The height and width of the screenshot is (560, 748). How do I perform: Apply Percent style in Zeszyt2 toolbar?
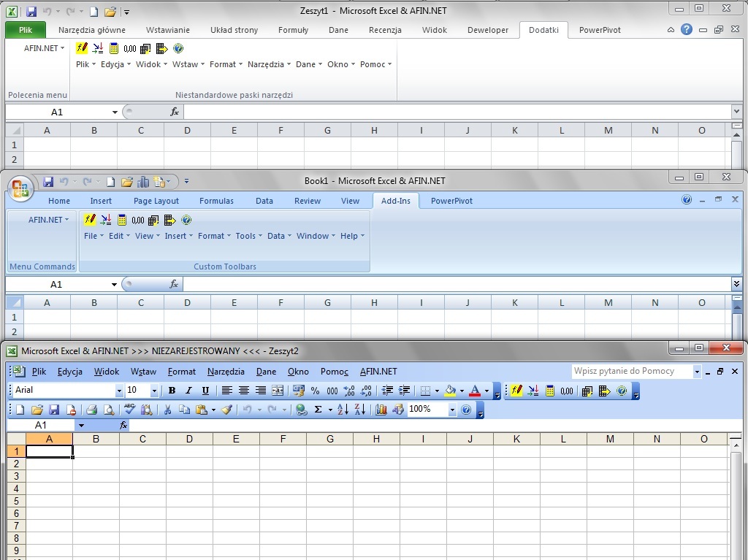click(316, 391)
